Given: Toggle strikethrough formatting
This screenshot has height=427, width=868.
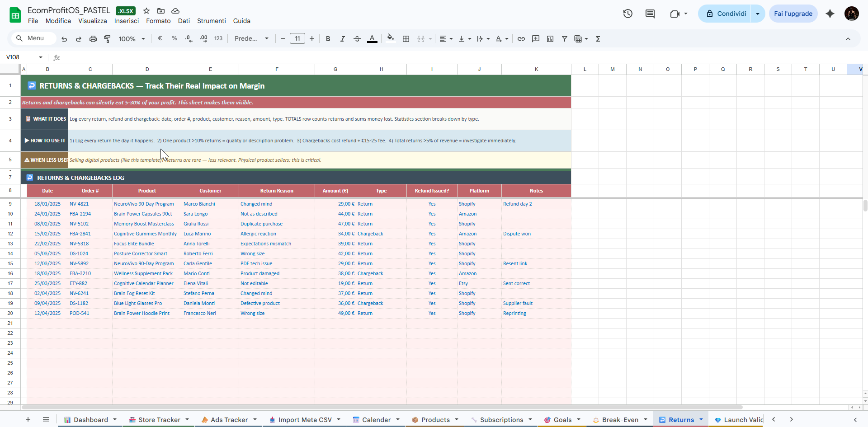Looking at the screenshot, I should (x=357, y=39).
